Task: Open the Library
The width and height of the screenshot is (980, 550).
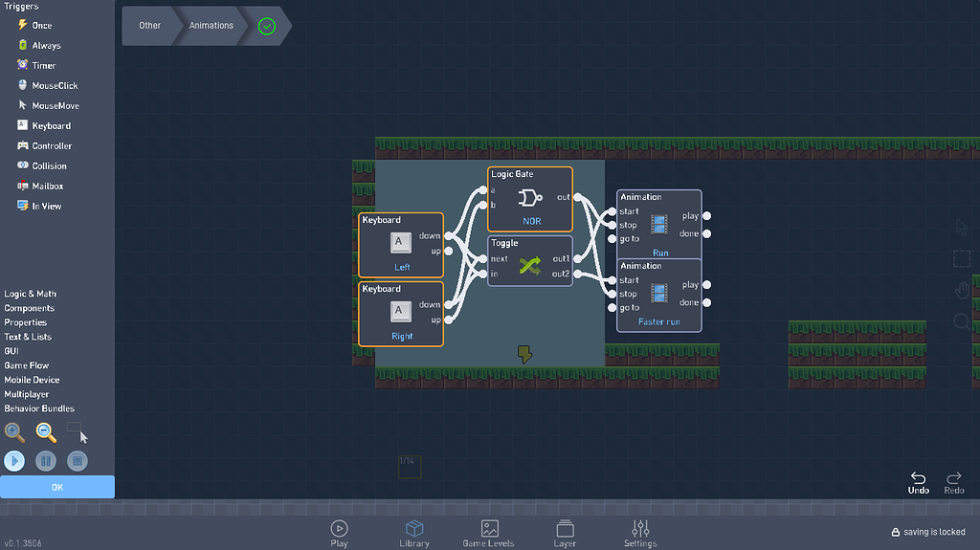Action: (414, 534)
